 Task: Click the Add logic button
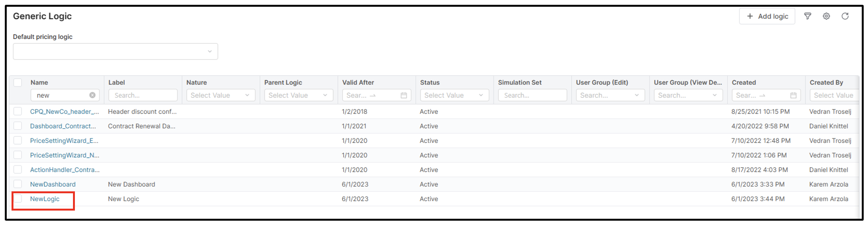pos(767,16)
